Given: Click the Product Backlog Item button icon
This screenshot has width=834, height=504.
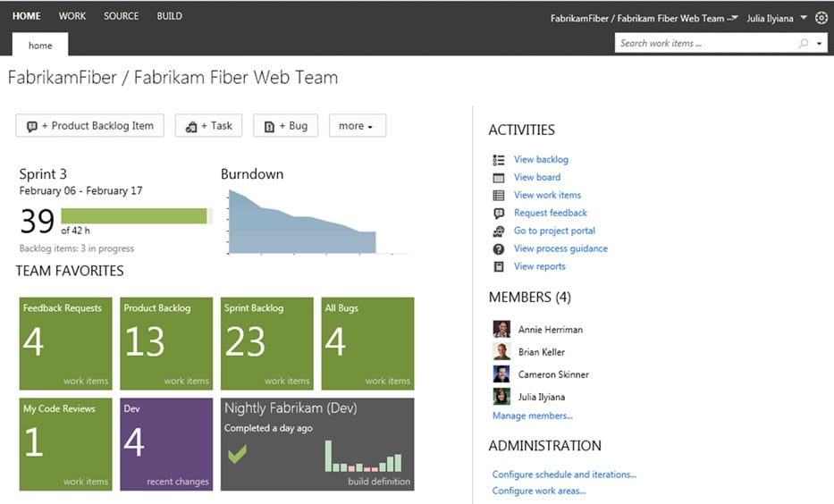Looking at the screenshot, I should tap(32, 127).
